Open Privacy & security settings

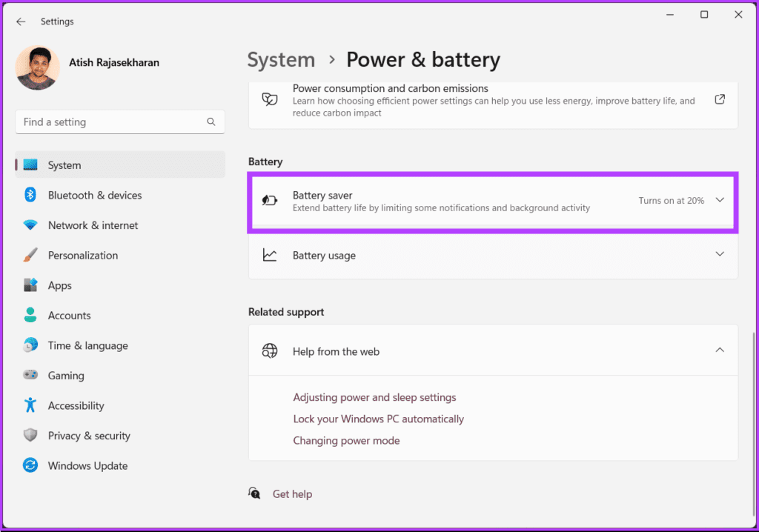pos(120,435)
